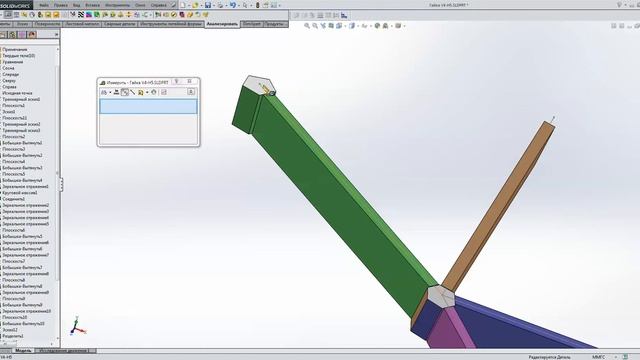Undo the last action

tap(233, 5)
